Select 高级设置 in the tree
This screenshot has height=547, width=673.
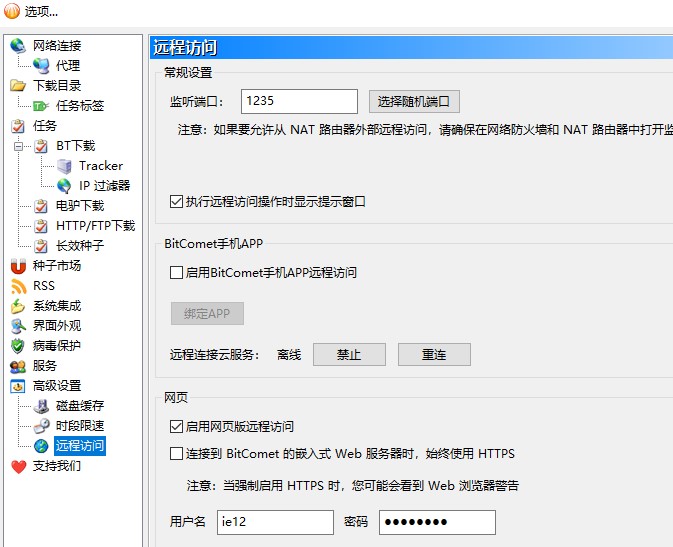click(x=57, y=386)
